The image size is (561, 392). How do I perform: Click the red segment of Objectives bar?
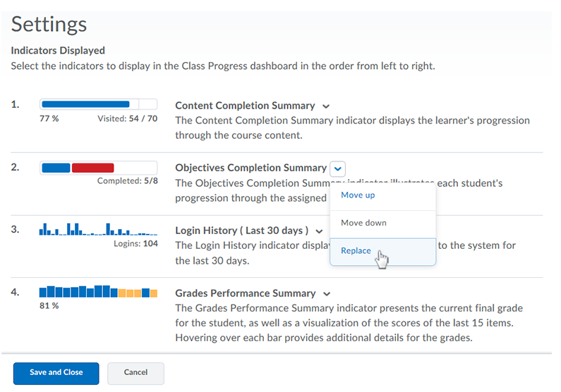pyautogui.click(x=92, y=168)
